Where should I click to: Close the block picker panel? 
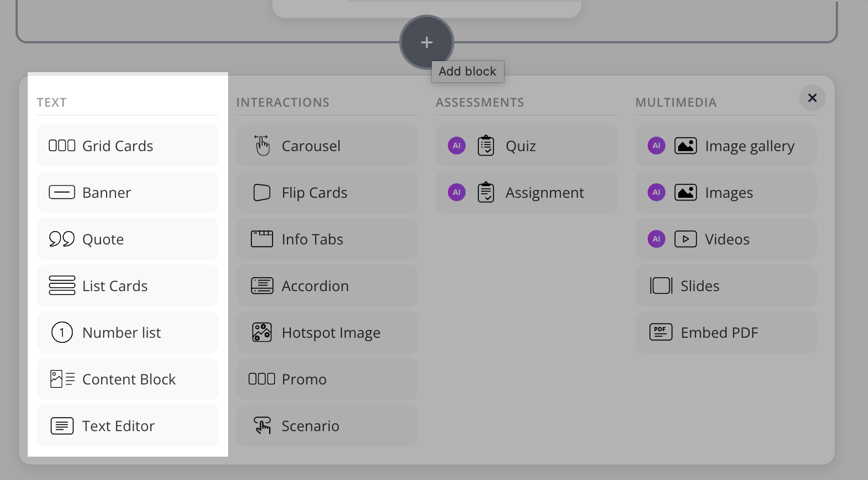[812, 98]
